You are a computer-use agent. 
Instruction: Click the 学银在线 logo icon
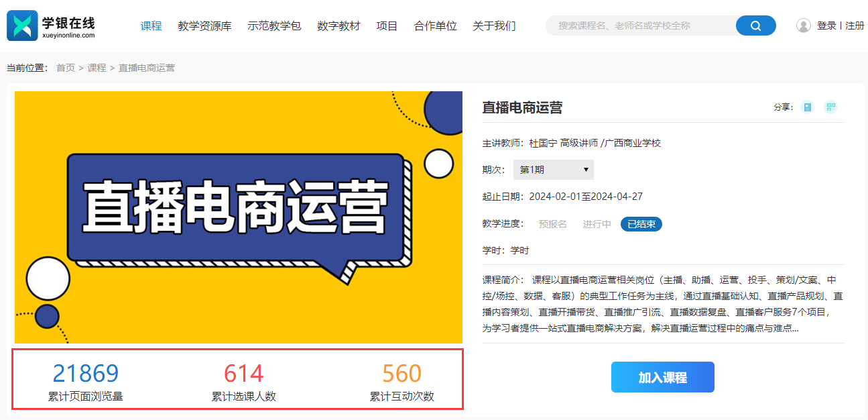(x=23, y=25)
